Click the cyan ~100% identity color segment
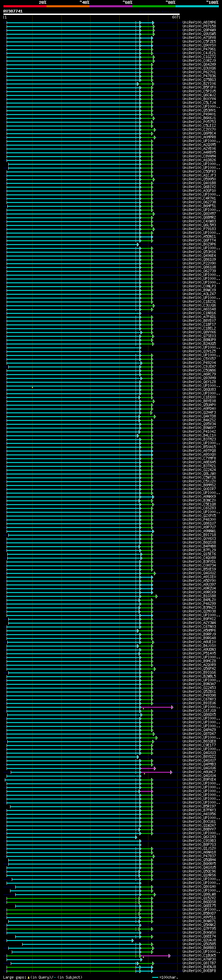Screen dimensions: 222x980 click(197, 6)
